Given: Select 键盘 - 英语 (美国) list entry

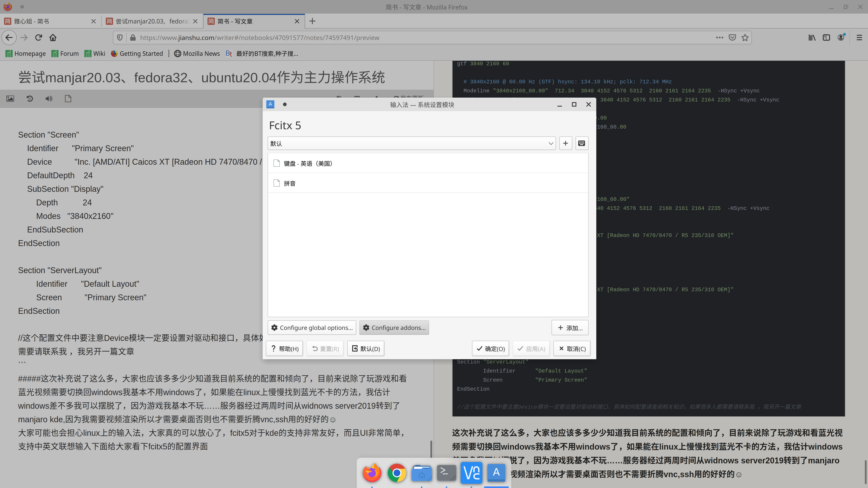Looking at the screenshot, I should (x=308, y=163).
